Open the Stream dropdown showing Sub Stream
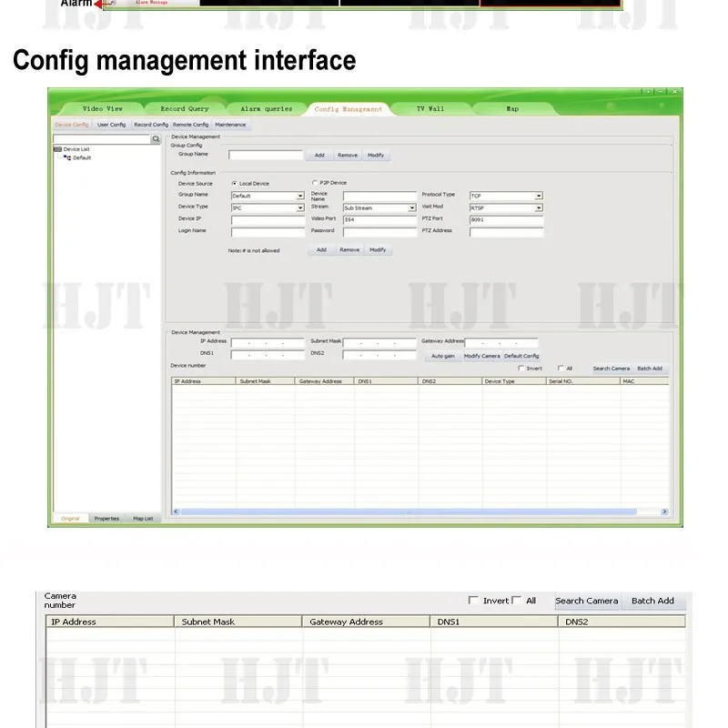The width and height of the screenshot is (728, 728). click(379, 208)
